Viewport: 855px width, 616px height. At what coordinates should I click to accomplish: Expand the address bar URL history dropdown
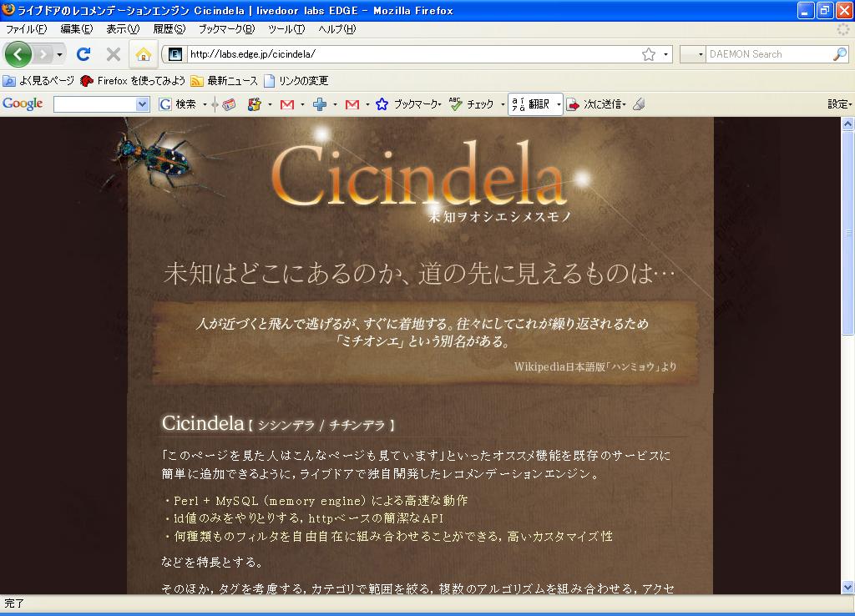(665, 54)
